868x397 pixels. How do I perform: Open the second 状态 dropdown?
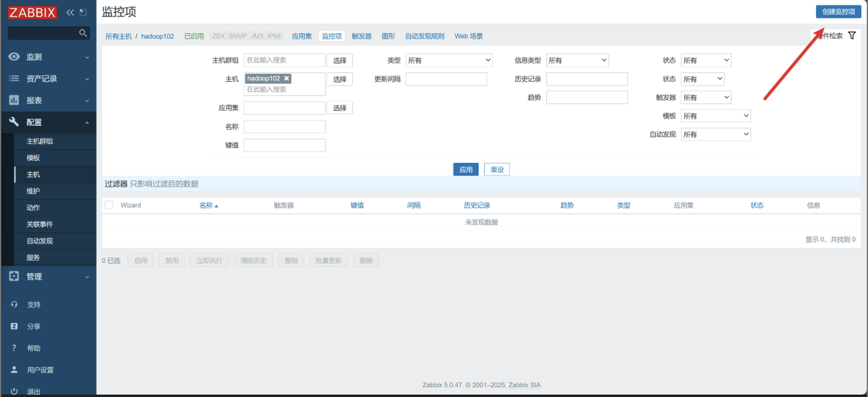[703, 79]
